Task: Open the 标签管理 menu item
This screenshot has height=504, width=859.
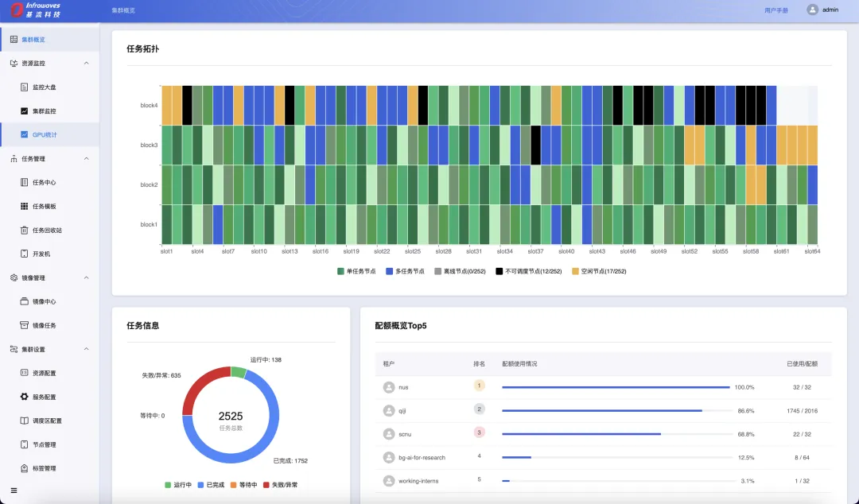Action: pyautogui.click(x=50, y=468)
